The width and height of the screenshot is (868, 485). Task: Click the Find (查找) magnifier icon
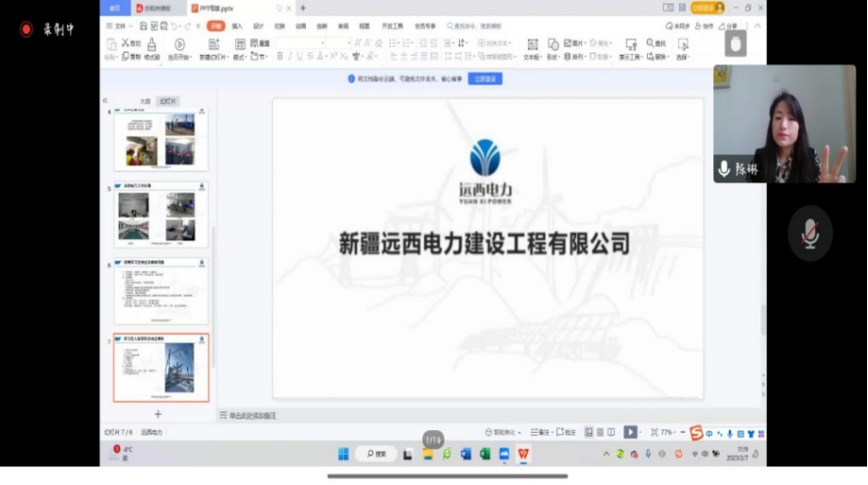[x=650, y=43]
